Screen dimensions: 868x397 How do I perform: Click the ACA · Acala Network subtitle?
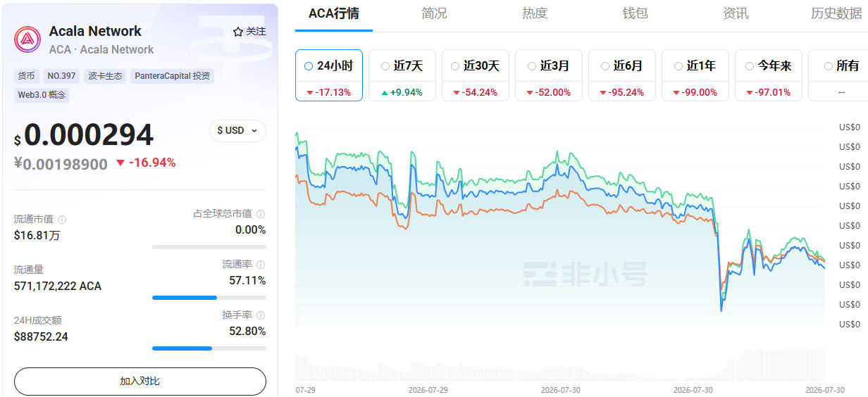101,49
